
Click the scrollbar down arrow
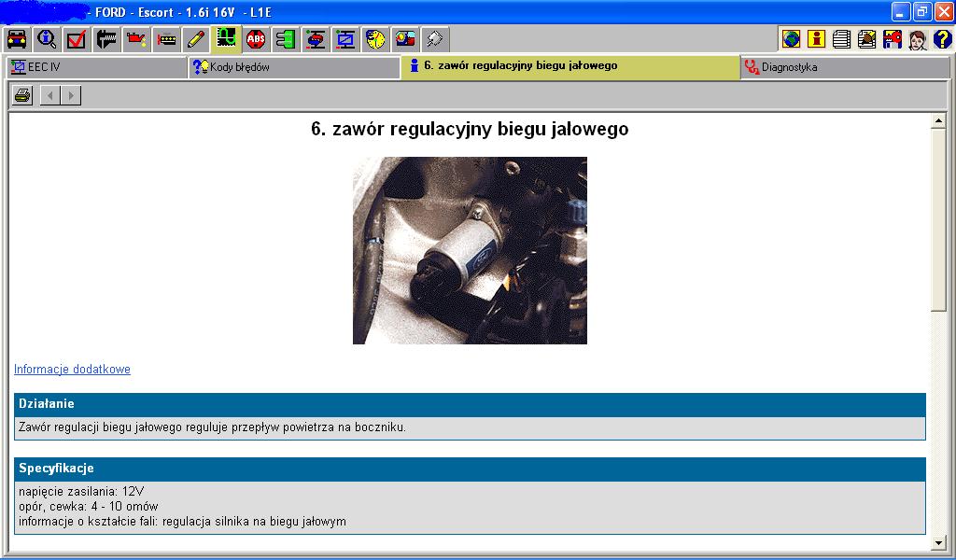(938, 542)
